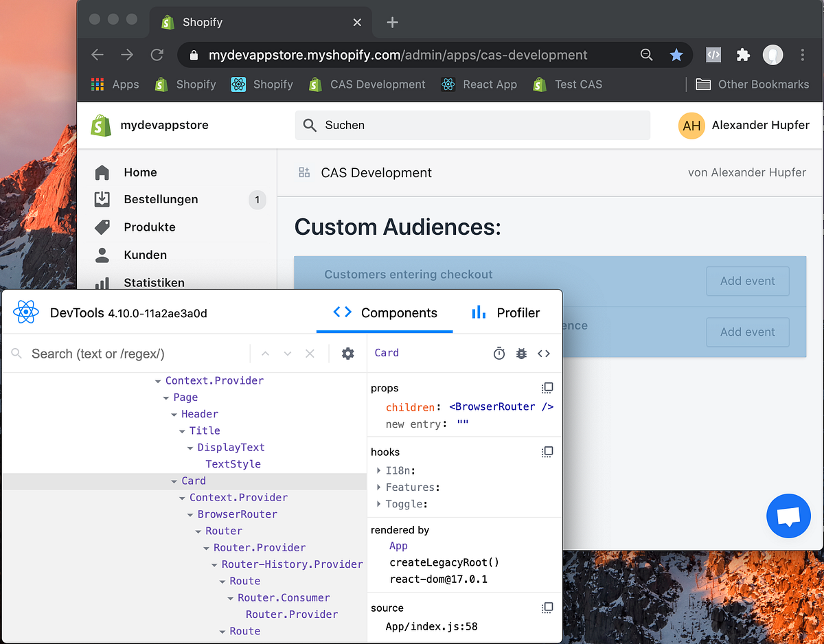Click the mydevappstore Shopify bag logo
824x644 pixels.
click(x=100, y=125)
